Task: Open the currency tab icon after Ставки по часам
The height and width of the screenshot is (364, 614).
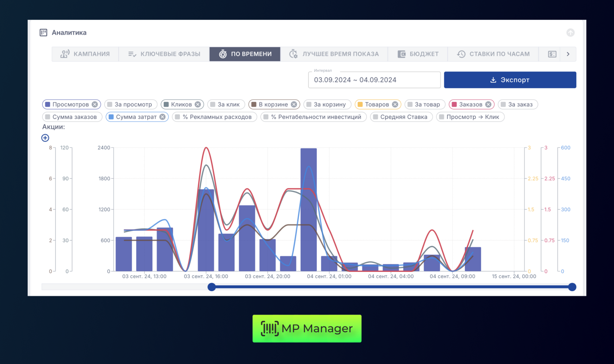Action: [552, 54]
